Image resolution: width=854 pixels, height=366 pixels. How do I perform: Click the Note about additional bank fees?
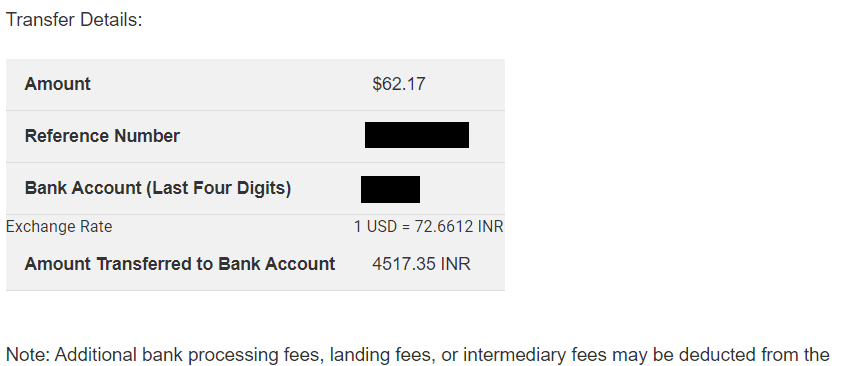[417, 355]
